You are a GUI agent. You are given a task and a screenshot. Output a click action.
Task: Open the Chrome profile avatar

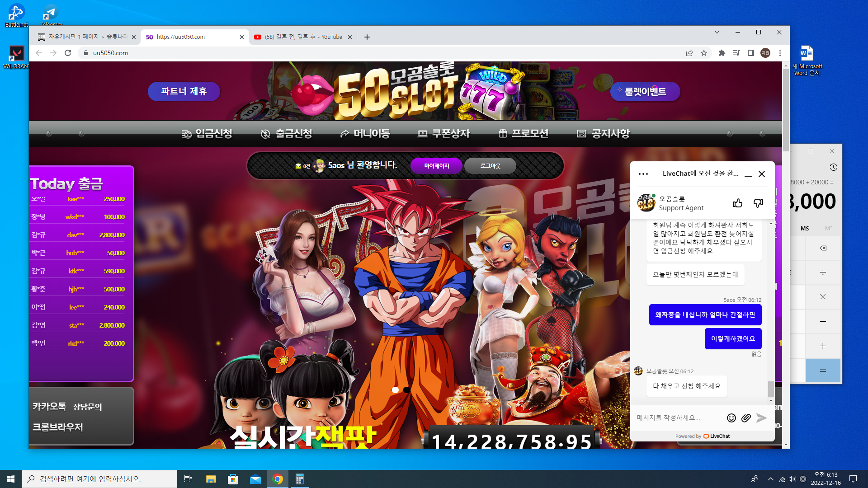click(765, 53)
